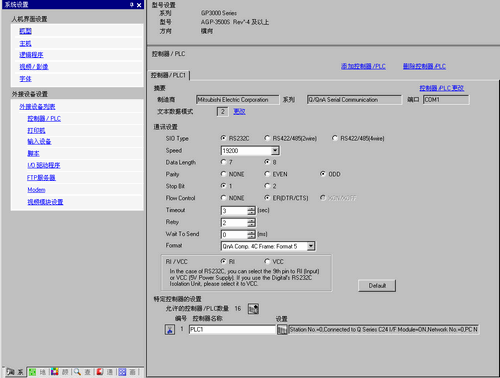Viewport: 500px width, 378px height.
Task: Open the Format QnA Comp. 4C Frame dropdown
Action: [311, 246]
